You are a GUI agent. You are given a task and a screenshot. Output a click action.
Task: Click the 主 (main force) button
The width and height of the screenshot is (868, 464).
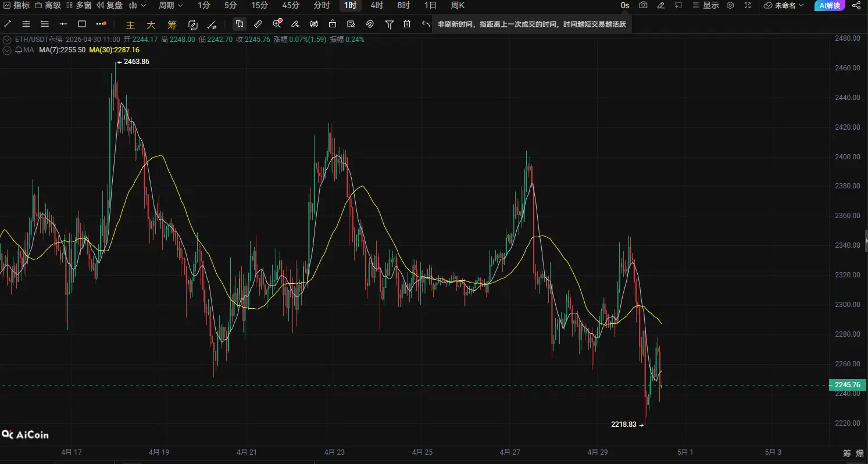tap(130, 24)
